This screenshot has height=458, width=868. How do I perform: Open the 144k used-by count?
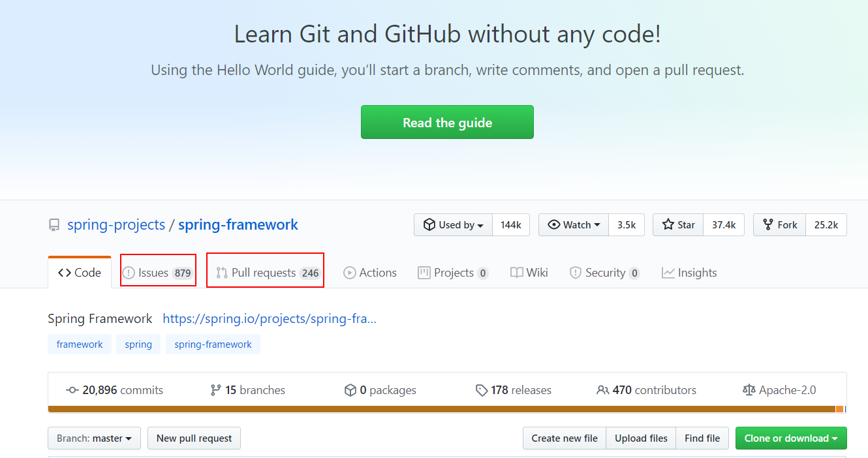(x=511, y=224)
